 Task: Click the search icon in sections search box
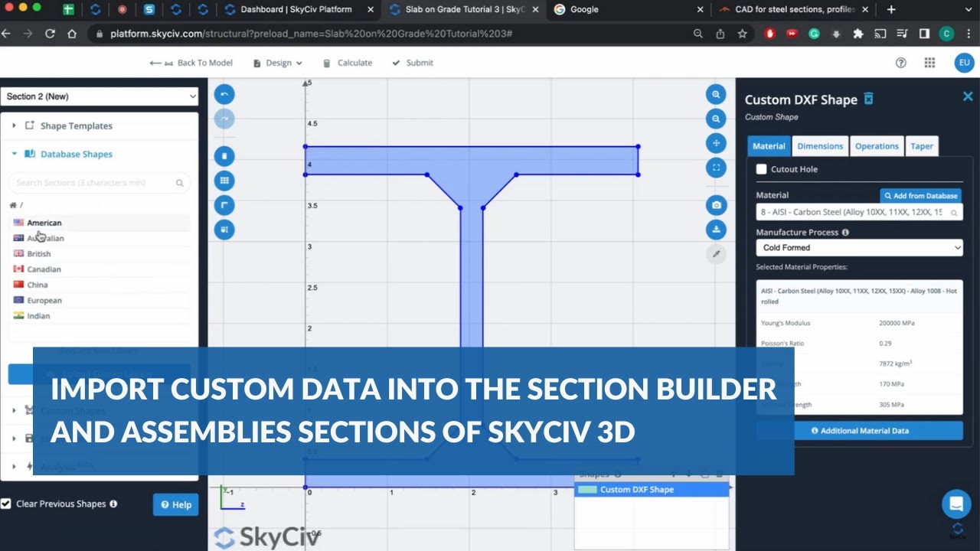pyautogui.click(x=180, y=183)
